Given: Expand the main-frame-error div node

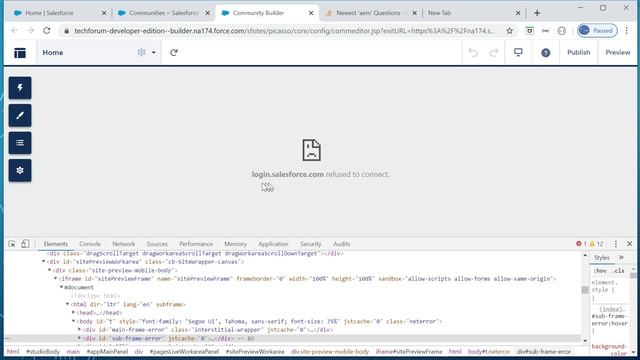Looking at the screenshot, I should point(79,329).
